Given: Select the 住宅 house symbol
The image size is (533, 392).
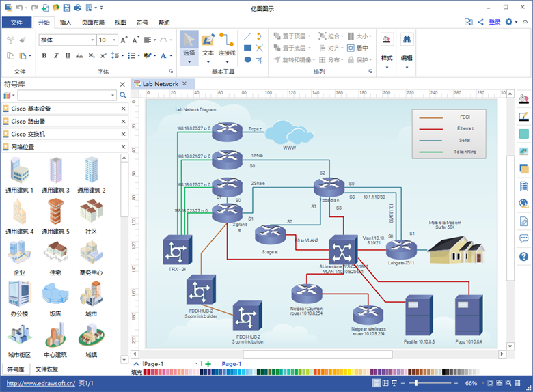Looking at the screenshot, I should point(55,258).
